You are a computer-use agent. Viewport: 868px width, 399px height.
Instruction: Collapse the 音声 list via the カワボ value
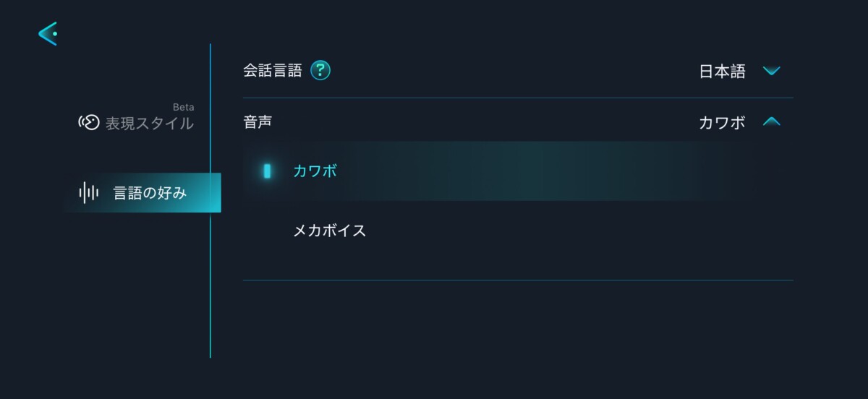[722, 123]
